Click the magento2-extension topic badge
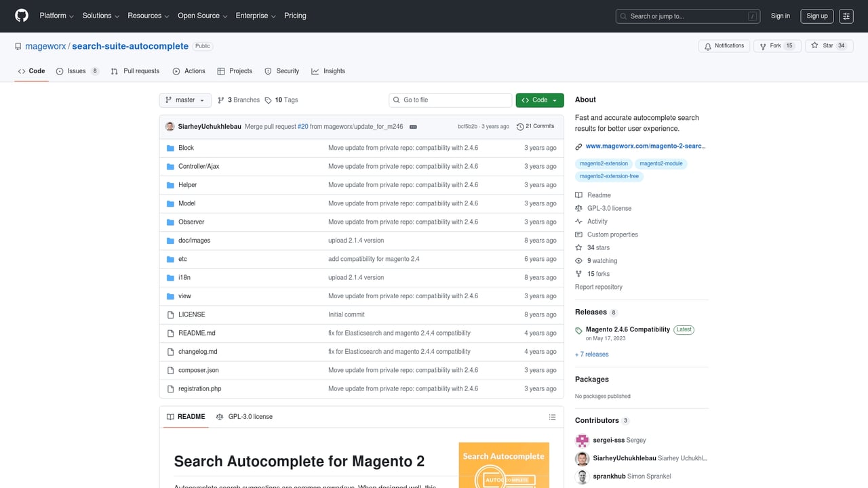 604,163
